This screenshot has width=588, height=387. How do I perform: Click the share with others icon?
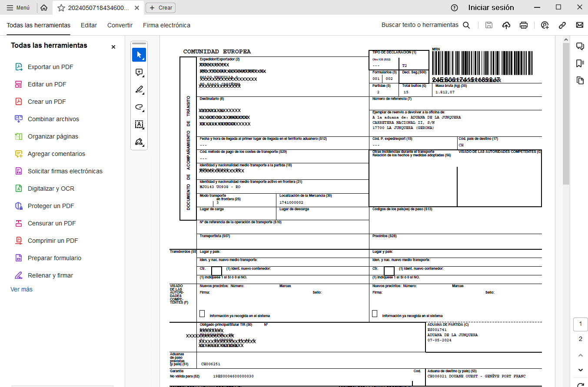click(x=545, y=25)
